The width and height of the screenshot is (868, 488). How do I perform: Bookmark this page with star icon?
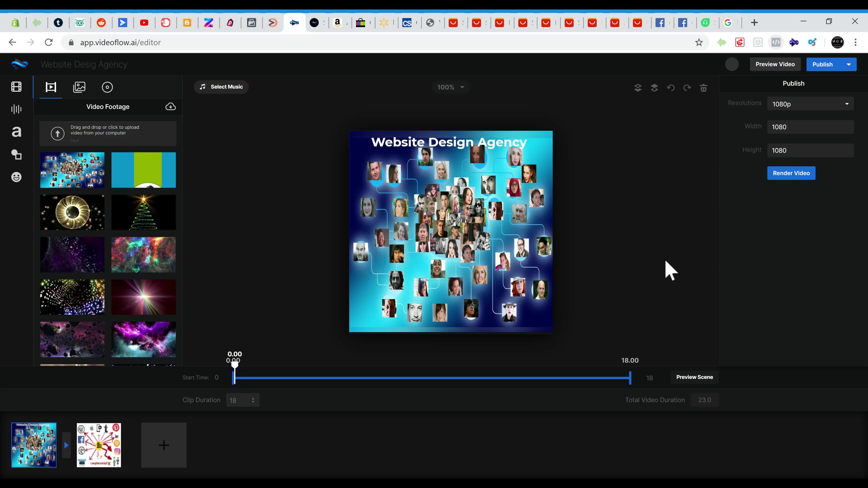(x=699, y=42)
